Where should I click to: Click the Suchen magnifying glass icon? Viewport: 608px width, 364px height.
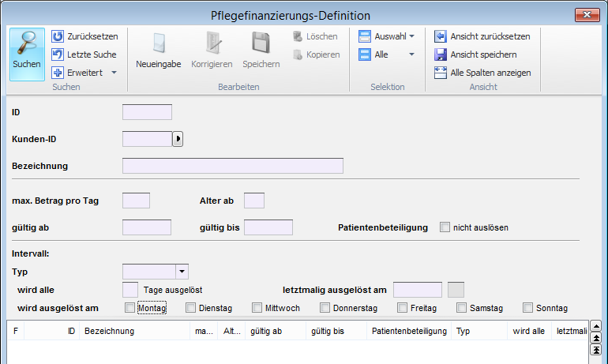pyautogui.click(x=27, y=43)
